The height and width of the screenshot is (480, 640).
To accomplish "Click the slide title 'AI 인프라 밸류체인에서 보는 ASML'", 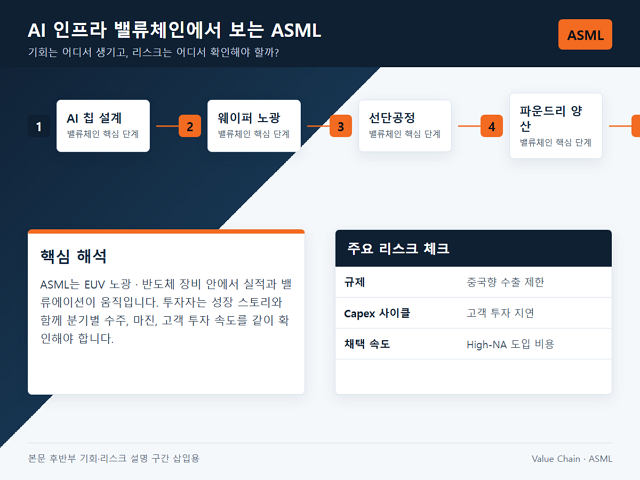I will (x=175, y=30).
